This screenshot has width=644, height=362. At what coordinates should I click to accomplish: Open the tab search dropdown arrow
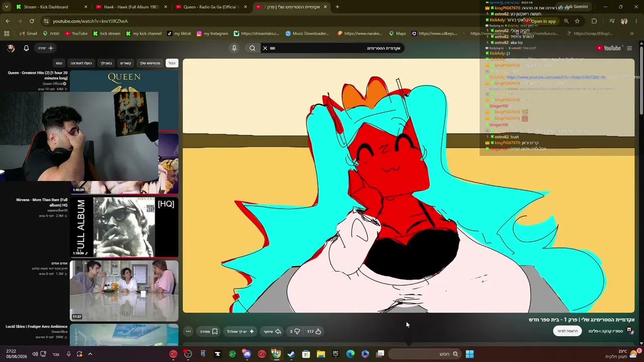tap(7, 7)
